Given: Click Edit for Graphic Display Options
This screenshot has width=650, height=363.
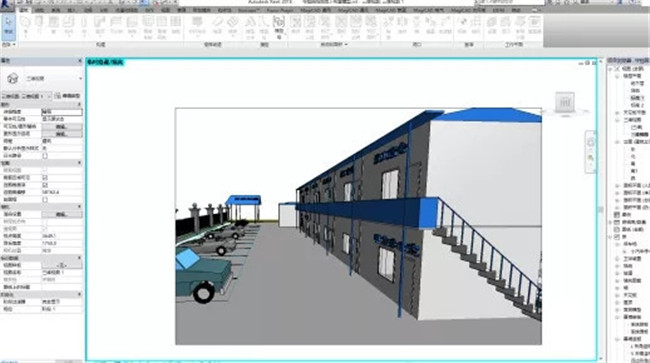Looking at the screenshot, I should click(x=62, y=134).
